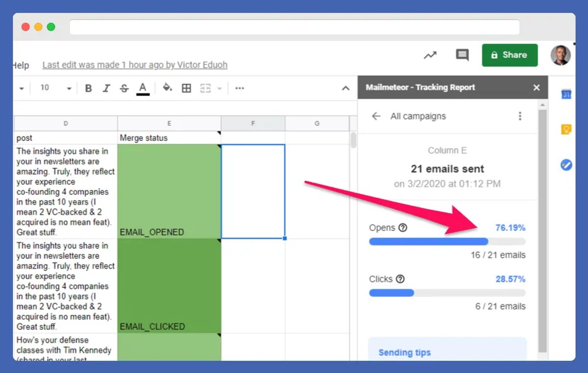The height and width of the screenshot is (373, 588).
Task: Click the merge cells icon
Action: click(205, 88)
